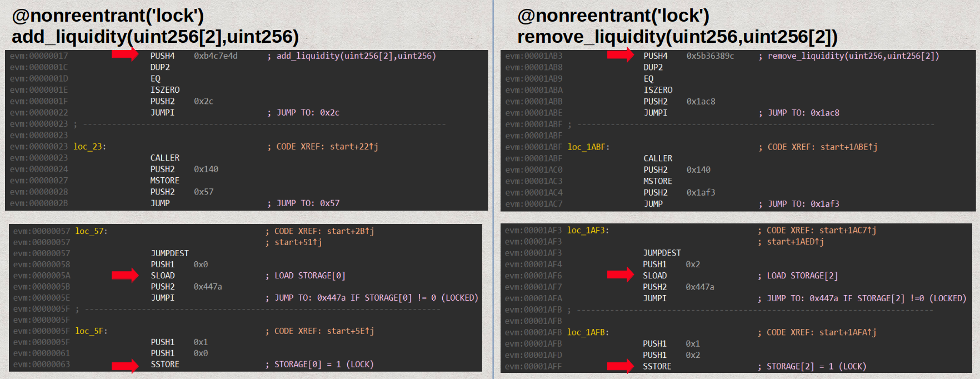Select the remove_liquidity(uint256,uint256[2]) heading

677,37
